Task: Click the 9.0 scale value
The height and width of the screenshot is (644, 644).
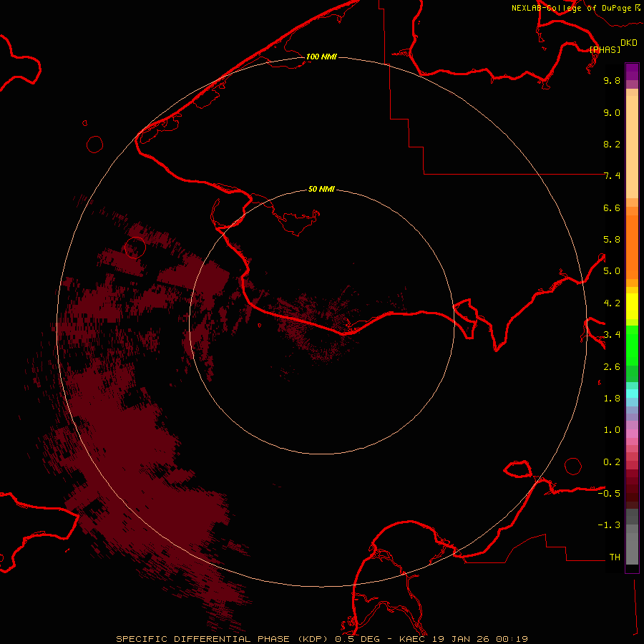Action: click(612, 112)
